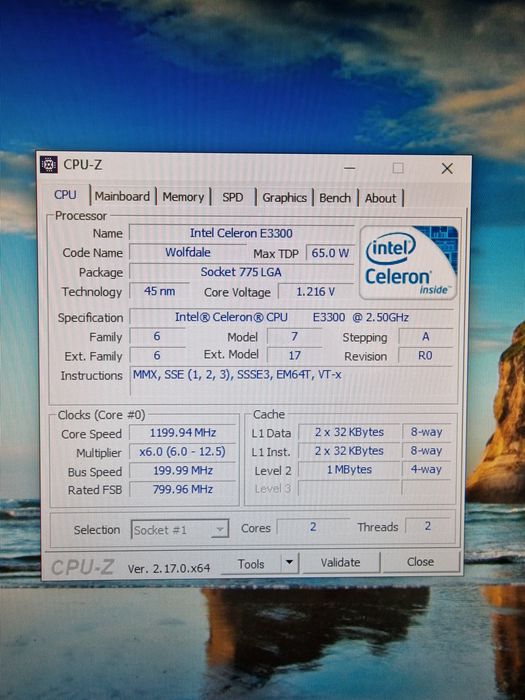Show the About tab
The image size is (525, 700).
point(380,198)
